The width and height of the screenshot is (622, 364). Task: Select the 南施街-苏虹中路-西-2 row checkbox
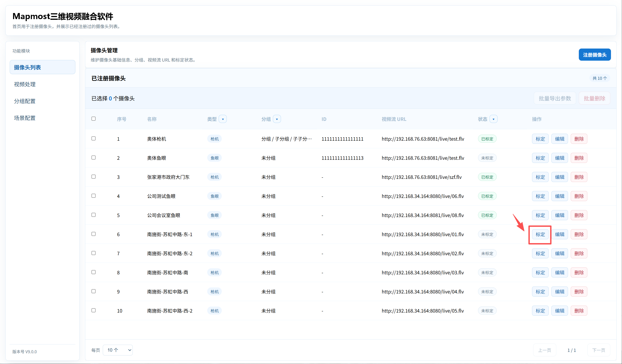click(94, 310)
